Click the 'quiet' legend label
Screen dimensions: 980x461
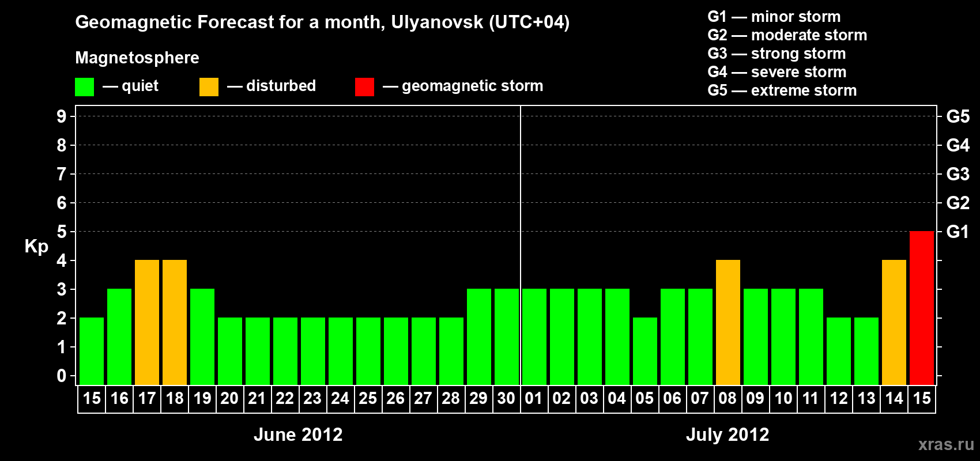(140, 86)
